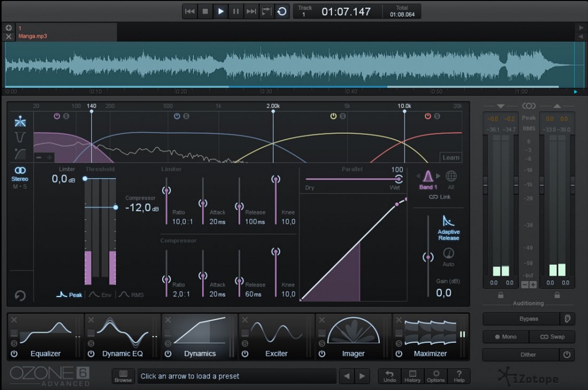Image resolution: width=588 pixels, height=390 pixels.
Task: Select RMS detection mode
Action: (131, 295)
